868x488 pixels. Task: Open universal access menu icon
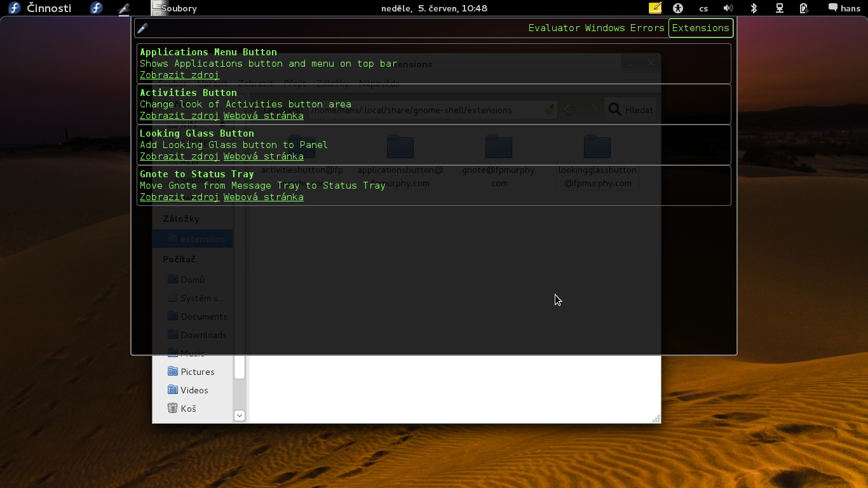678,8
